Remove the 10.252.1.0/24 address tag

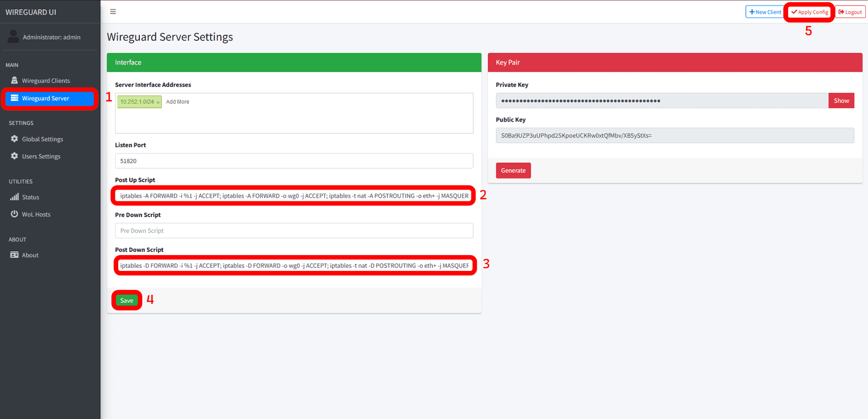(x=158, y=102)
